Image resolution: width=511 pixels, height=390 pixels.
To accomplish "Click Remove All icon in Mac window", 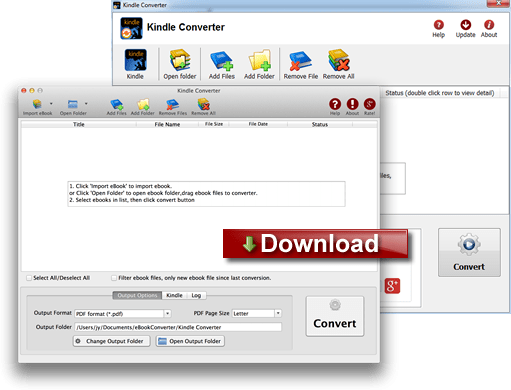I will pos(203,104).
